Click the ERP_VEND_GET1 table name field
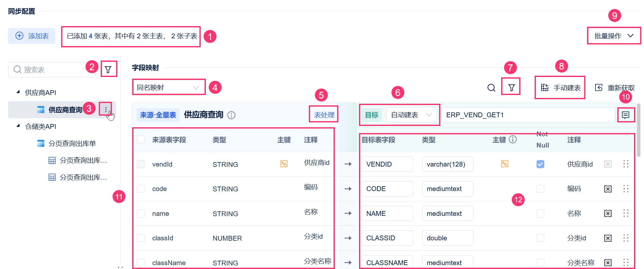The height and width of the screenshot is (269, 644). (x=528, y=115)
